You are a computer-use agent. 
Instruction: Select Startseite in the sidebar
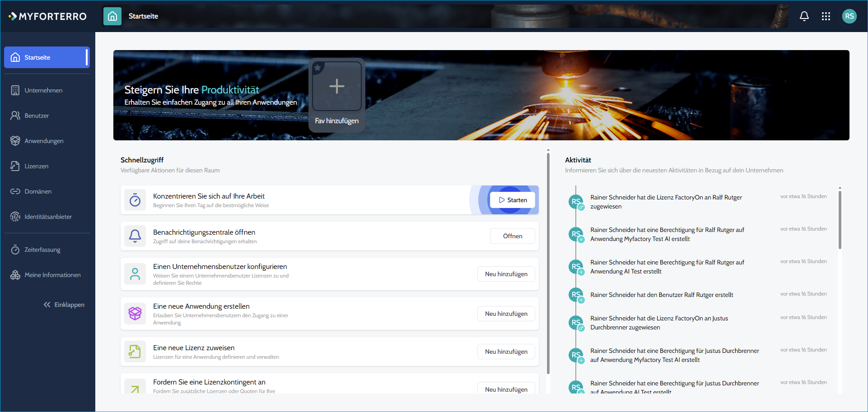pyautogui.click(x=47, y=57)
